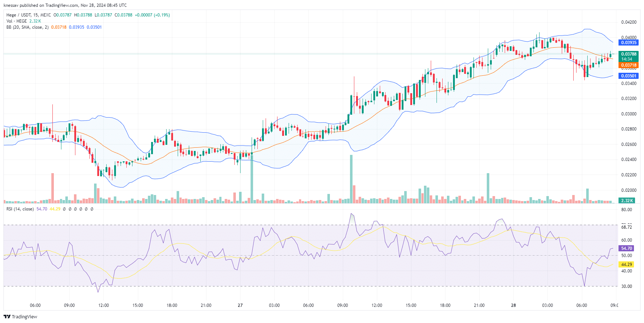Click the C0.03788 close value in legend
The image size is (644, 323).
point(123,15)
